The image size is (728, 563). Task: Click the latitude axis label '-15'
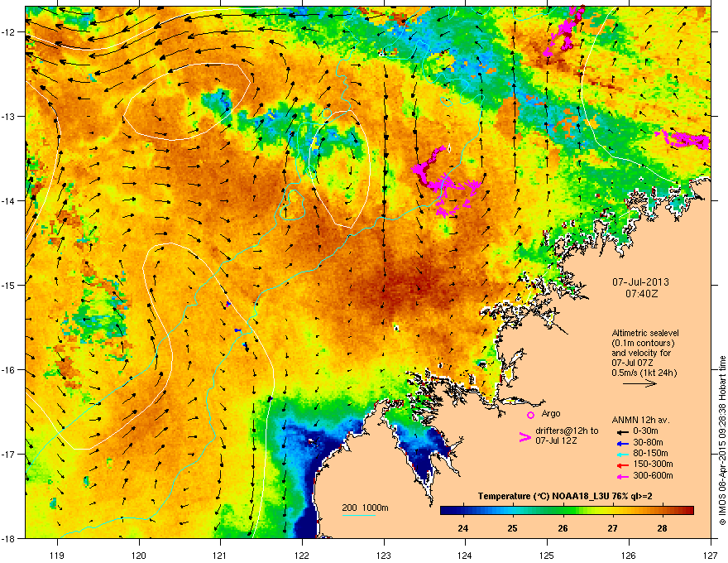[x=8, y=285]
